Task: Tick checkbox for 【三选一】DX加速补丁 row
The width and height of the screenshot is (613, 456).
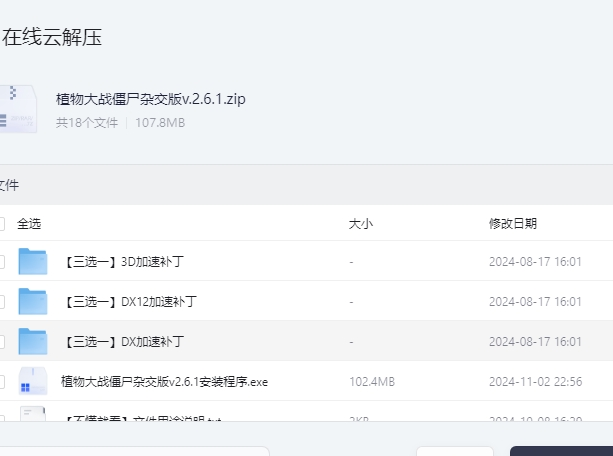Action: (x=2, y=342)
